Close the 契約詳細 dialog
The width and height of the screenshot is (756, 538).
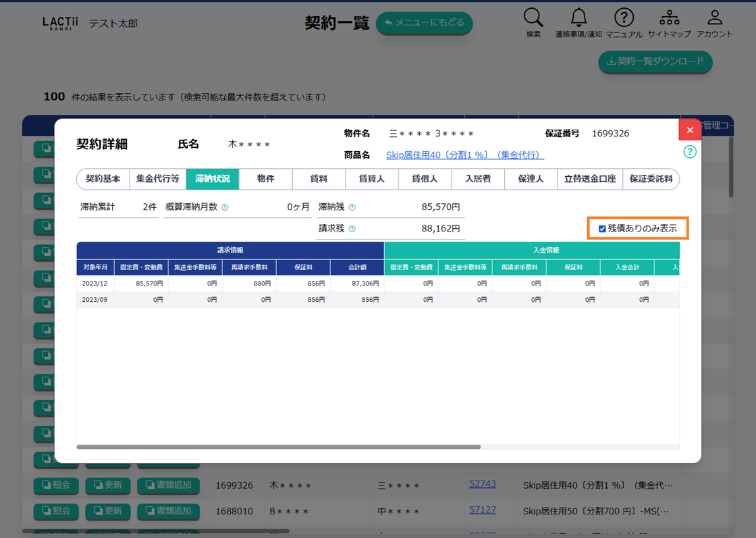(689, 130)
